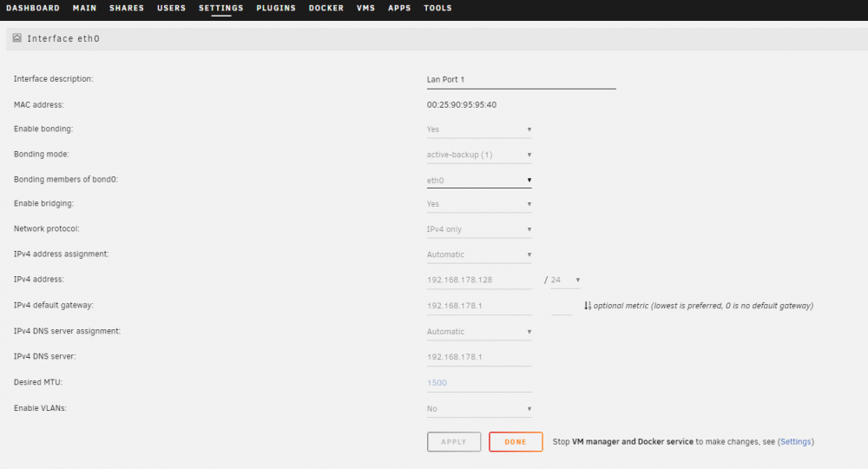This screenshot has height=469, width=868.
Task: Open Bonding members of bond0 dropdown
Action: coord(479,181)
